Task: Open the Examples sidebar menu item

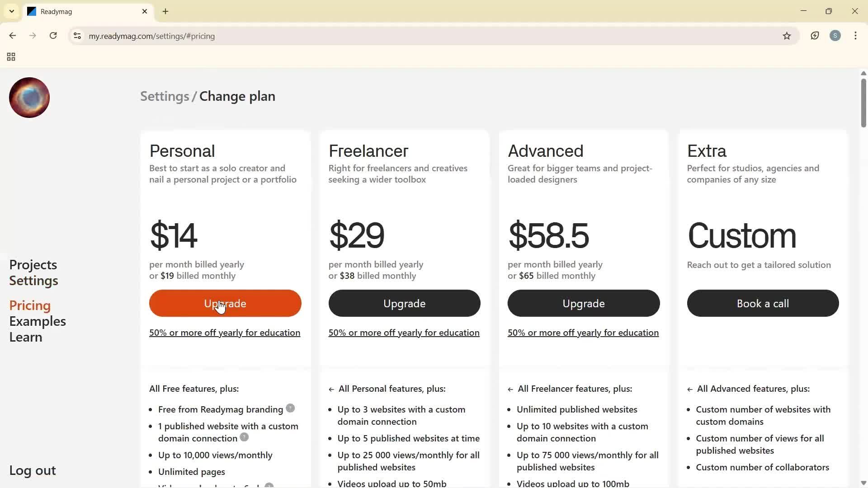Action: (x=38, y=321)
